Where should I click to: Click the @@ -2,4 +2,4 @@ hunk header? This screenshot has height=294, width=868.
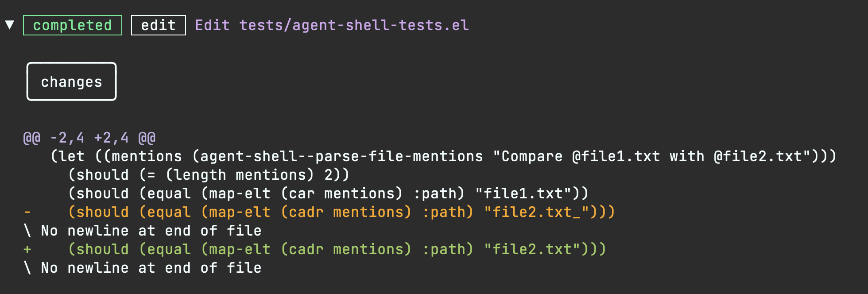(89, 138)
